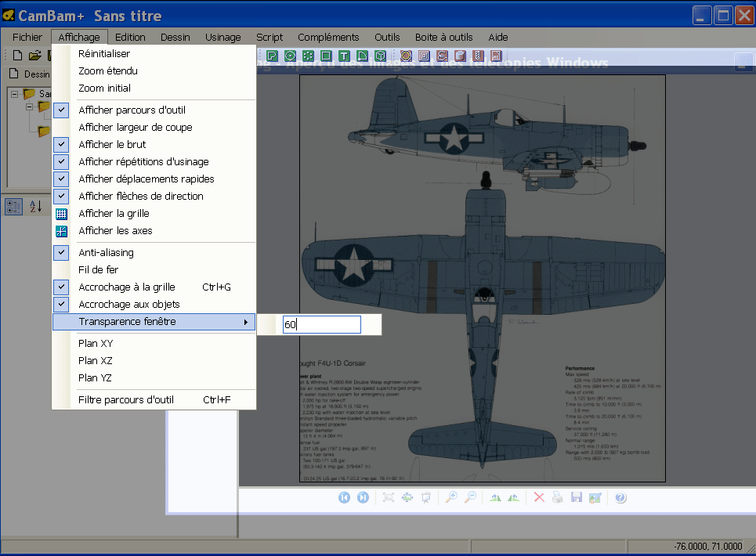This screenshot has height=556, width=756.
Task: Rotate image counterclockwise in picture viewer
Action: pos(513,498)
